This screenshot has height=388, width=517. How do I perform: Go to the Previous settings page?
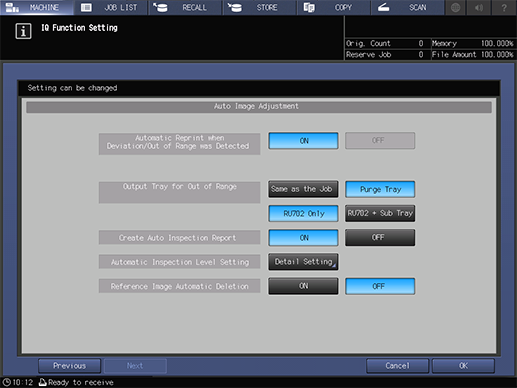click(x=69, y=366)
